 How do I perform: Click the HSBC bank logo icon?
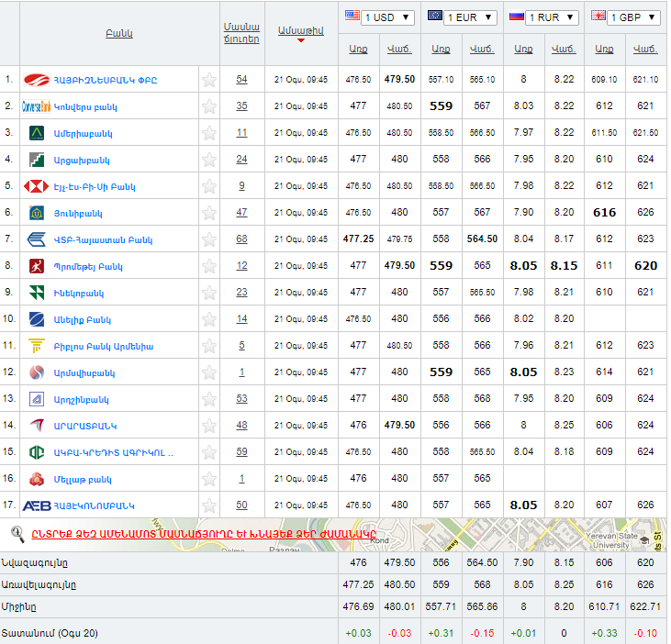36,186
